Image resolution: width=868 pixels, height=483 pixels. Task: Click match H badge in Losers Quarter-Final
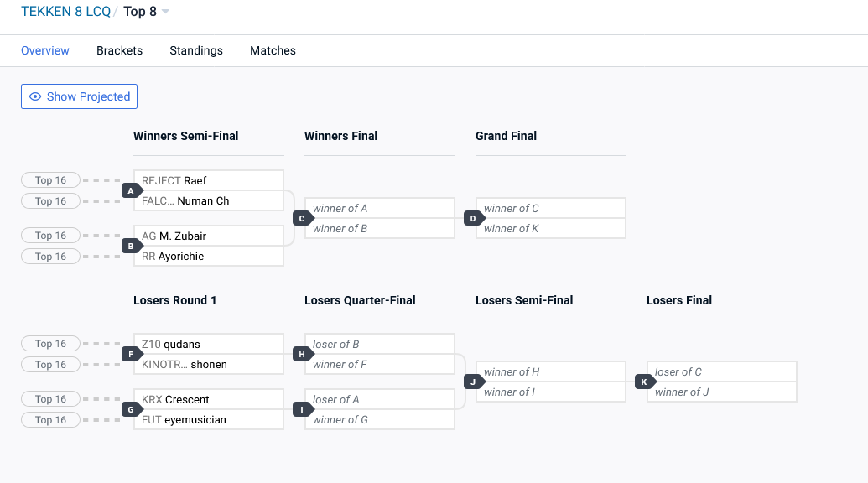(303, 354)
